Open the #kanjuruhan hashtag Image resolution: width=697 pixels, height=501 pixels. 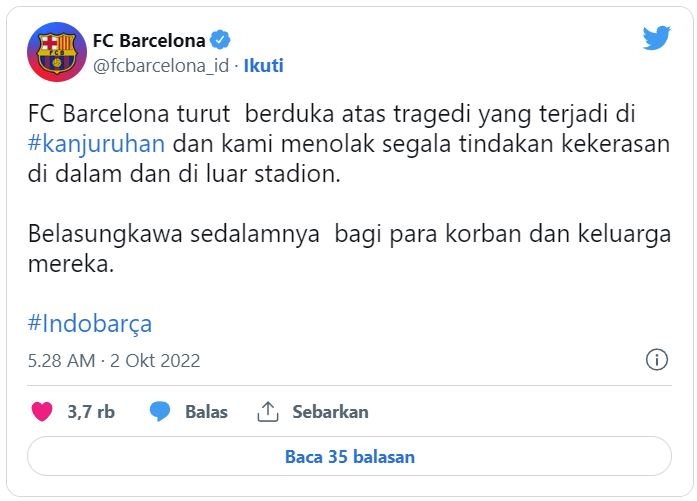96,144
